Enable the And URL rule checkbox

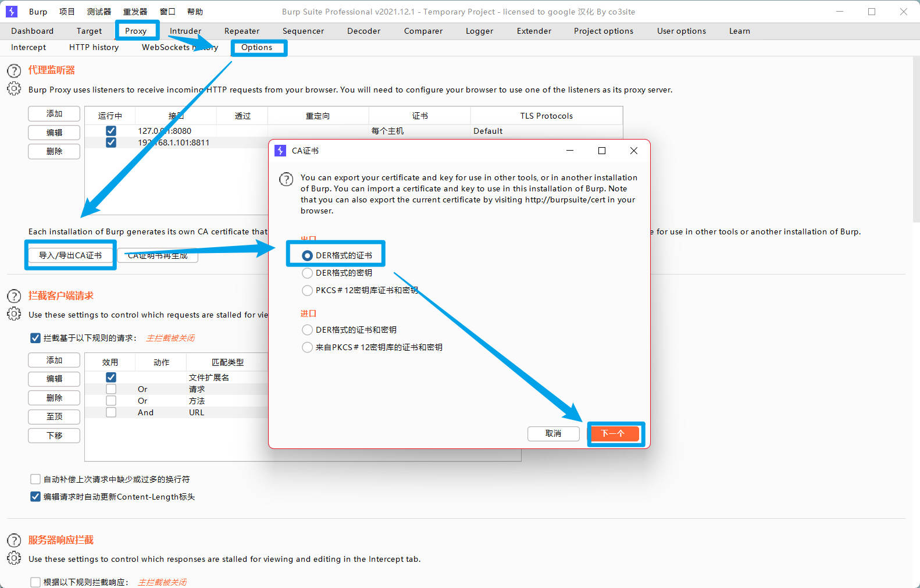[111, 412]
